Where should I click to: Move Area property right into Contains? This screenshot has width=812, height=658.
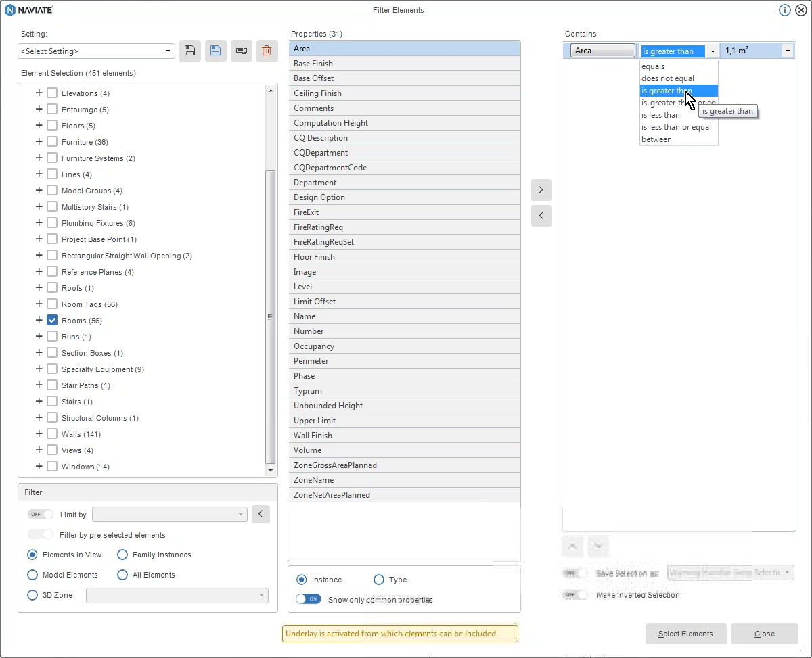tap(541, 190)
